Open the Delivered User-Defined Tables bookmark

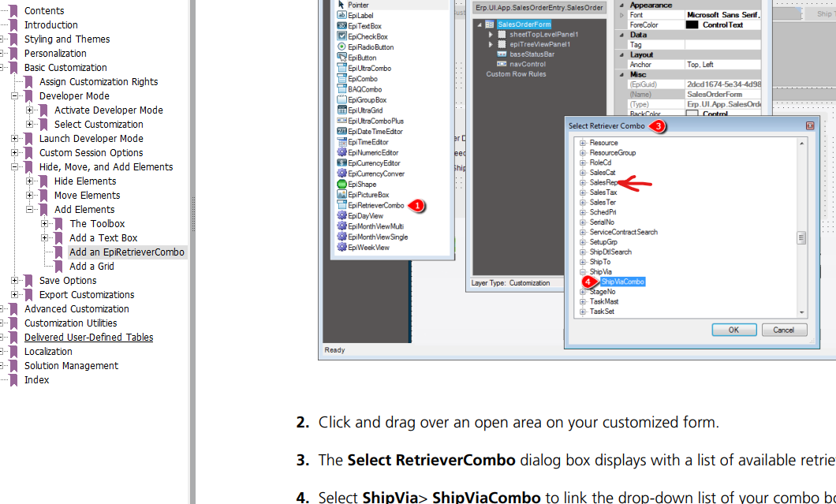pyautogui.click(x=88, y=337)
